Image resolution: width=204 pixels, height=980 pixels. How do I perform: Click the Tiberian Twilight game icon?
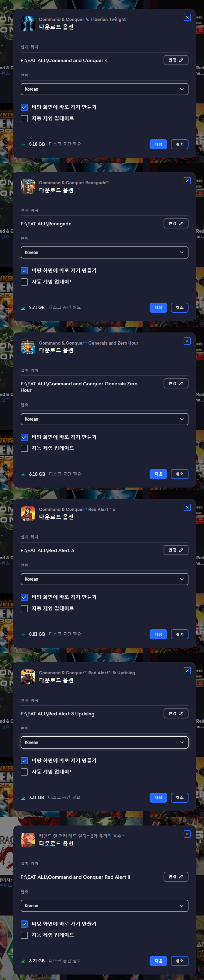point(28,23)
